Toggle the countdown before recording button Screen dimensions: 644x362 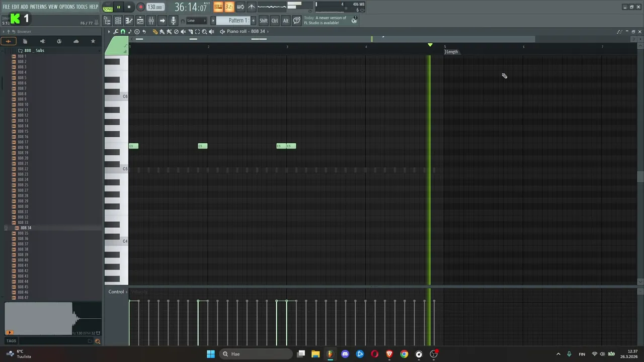click(x=229, y=7)
